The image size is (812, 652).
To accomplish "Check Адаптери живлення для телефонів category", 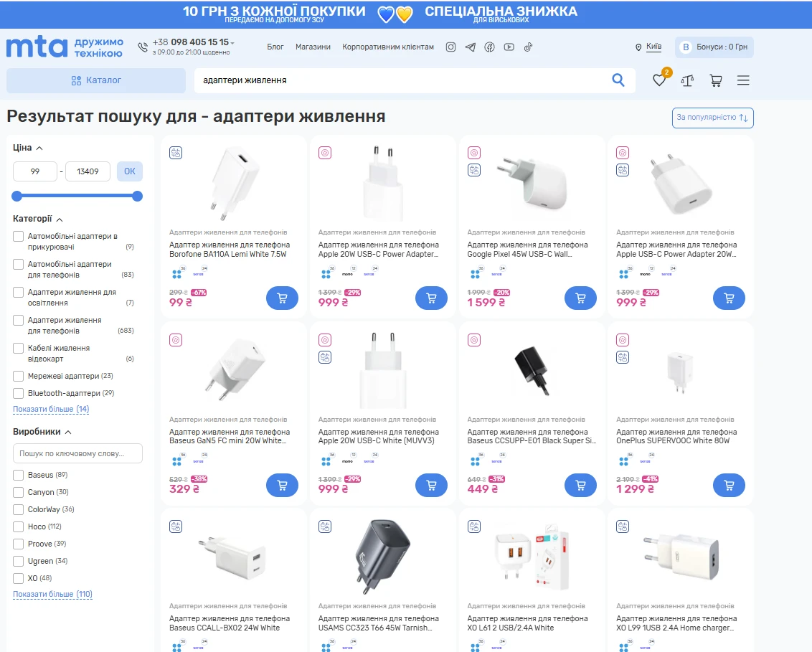I will [x=18, y=320].
